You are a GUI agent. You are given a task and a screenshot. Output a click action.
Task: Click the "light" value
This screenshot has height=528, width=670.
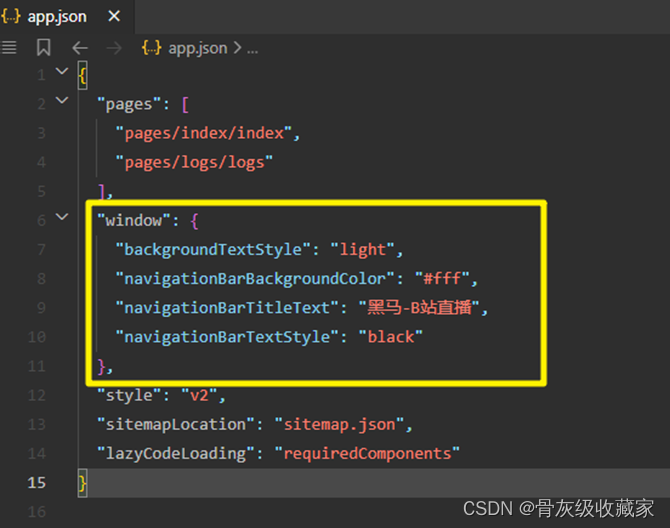click(363, 249)
